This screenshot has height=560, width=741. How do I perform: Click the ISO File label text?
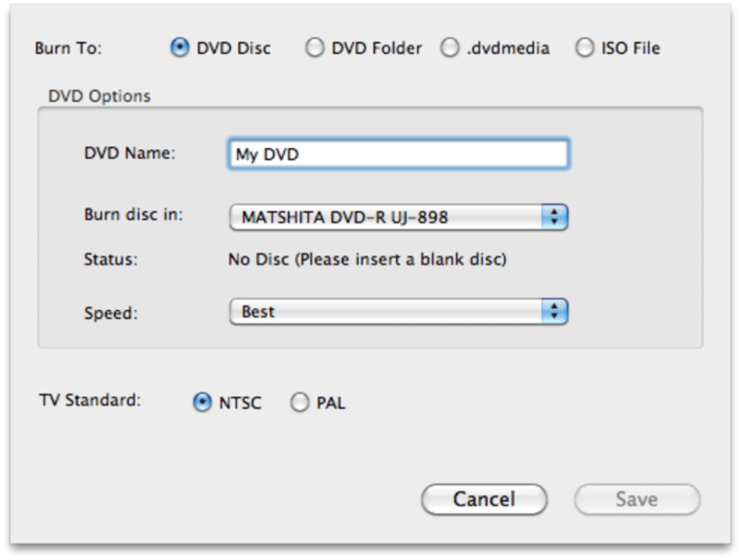pyautogui.click(x=631, y=48)
